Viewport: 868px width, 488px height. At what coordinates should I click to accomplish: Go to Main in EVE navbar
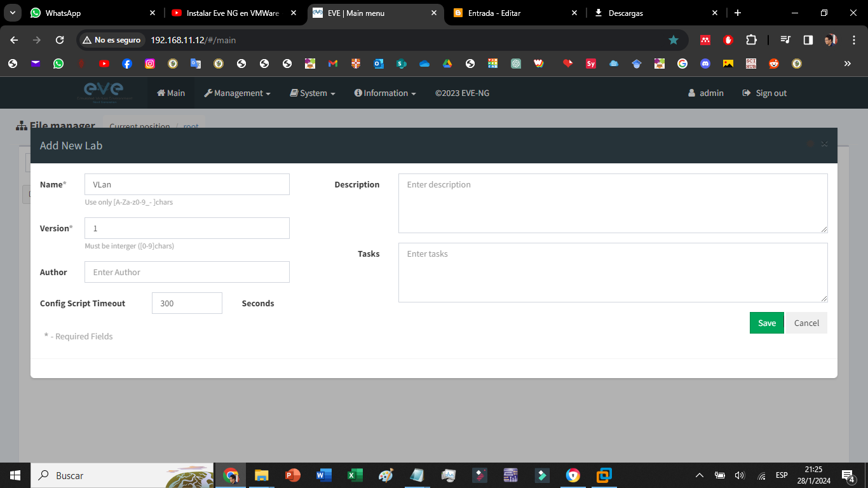click(171, 93)
